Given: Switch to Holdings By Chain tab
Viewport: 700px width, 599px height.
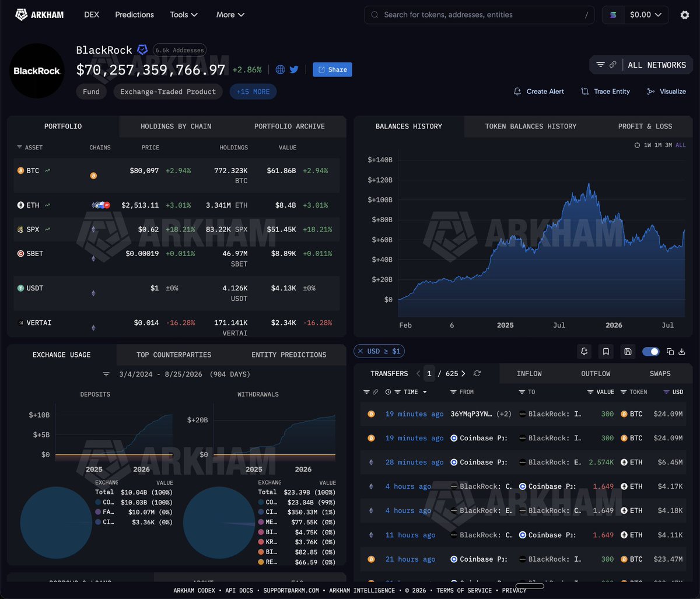Looking at the screenshot, I should [176, 126].
